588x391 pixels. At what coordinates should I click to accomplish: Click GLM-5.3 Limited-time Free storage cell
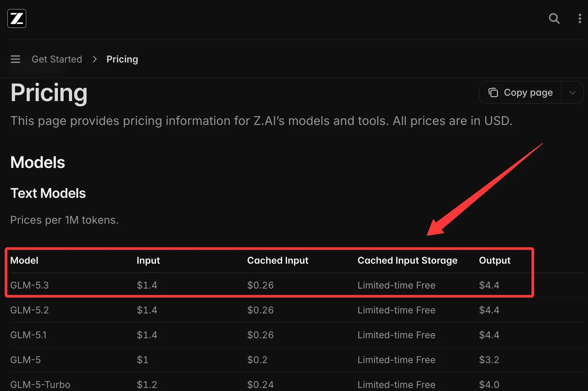(396, 285)
